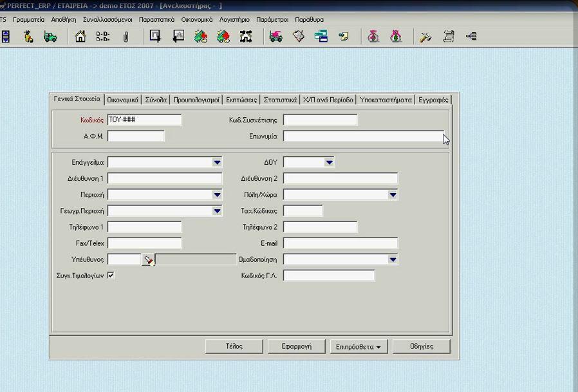
Task: Switch to the Εκπτώσεις tab
Action: (241, 100)
